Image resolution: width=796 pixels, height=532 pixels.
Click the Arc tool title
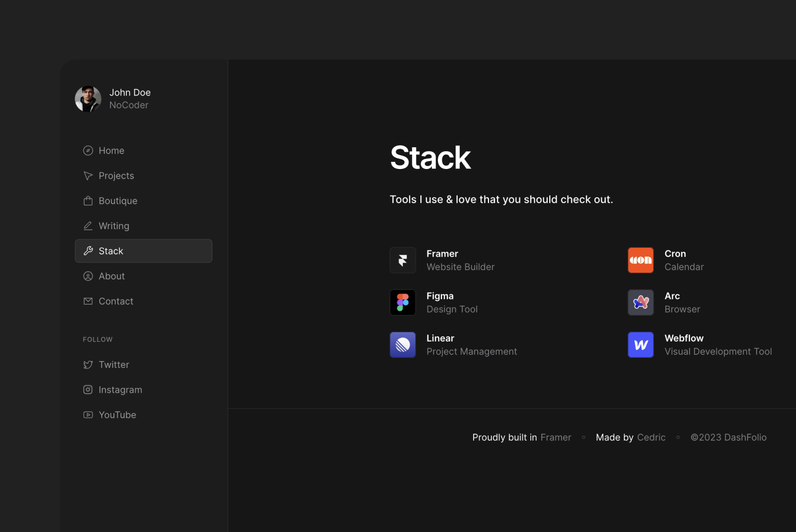(x=672, y=296)
